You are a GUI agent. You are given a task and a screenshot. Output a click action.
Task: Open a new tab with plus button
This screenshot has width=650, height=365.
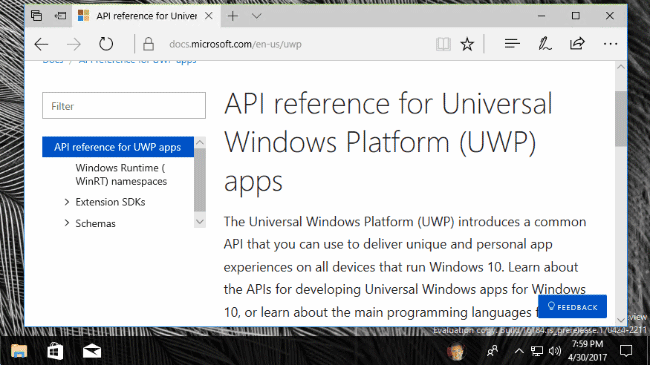point(233,16)
